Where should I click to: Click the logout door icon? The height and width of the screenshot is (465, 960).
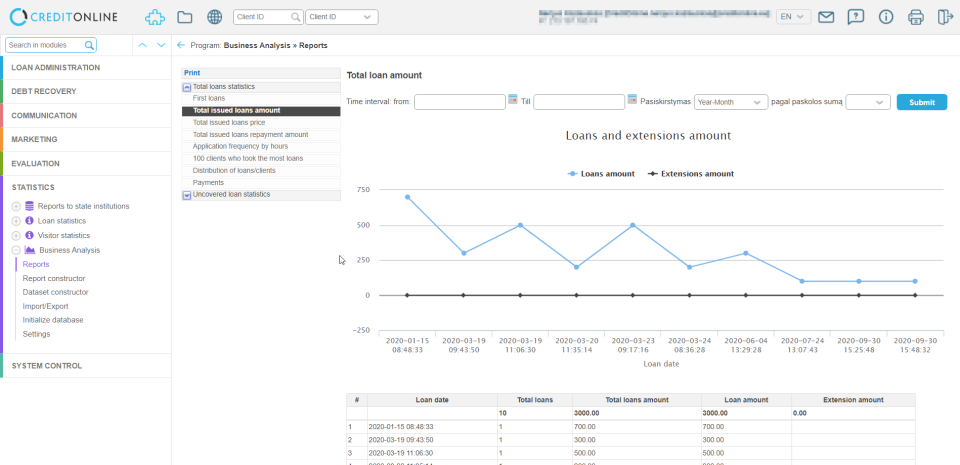pos(945,17)
